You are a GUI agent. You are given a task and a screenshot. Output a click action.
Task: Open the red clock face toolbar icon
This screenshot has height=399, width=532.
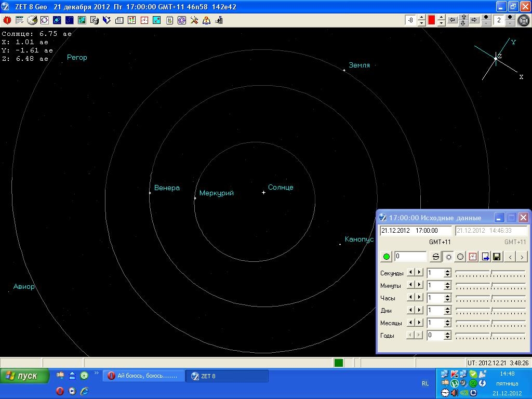click(144, 20)
